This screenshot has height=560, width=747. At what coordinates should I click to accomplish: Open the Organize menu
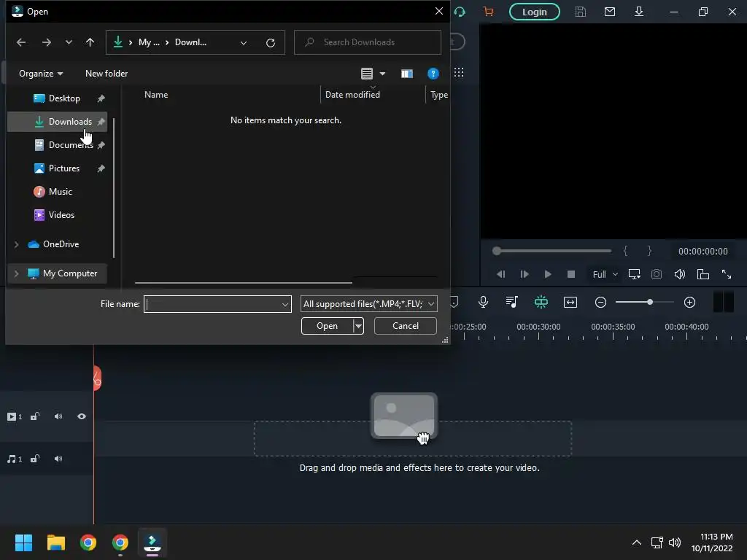[x=41, y=74]
